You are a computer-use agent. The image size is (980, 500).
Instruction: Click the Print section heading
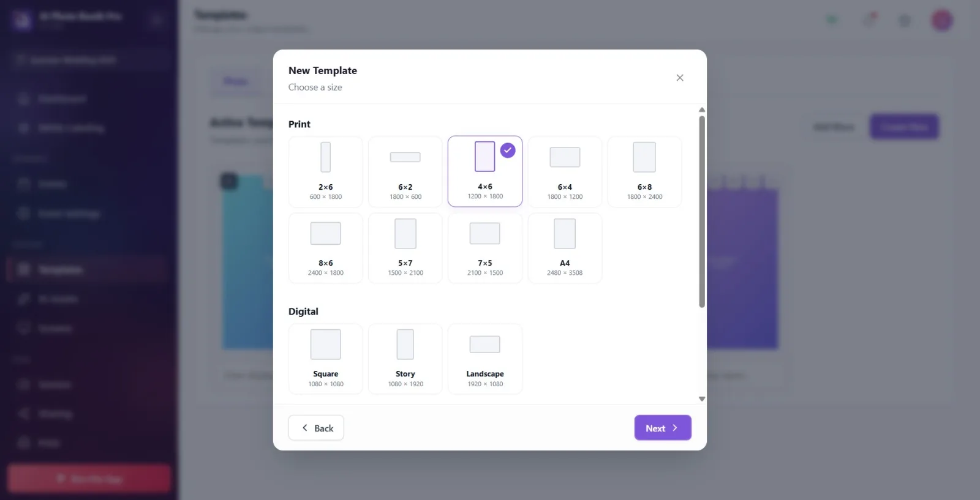click(300, 124)
